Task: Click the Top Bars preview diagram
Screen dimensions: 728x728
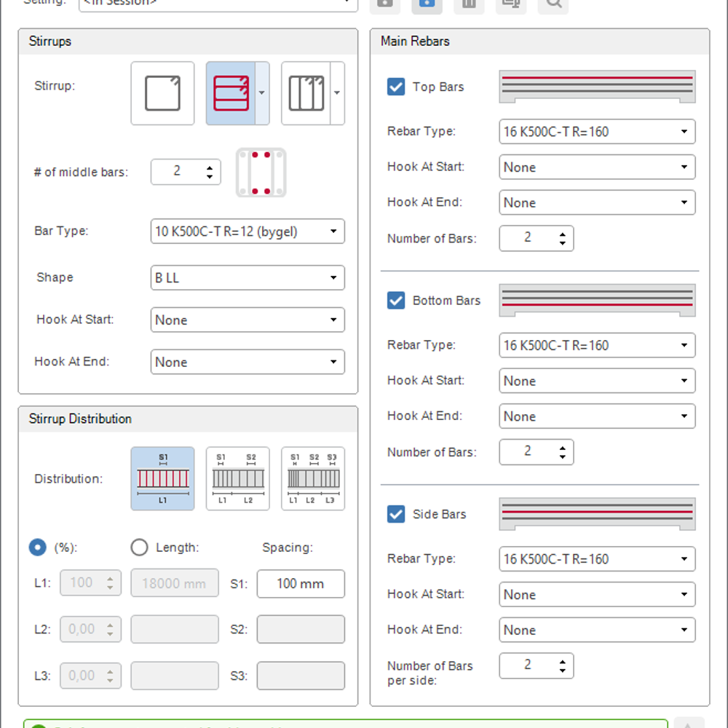Action: click(596, 87)
